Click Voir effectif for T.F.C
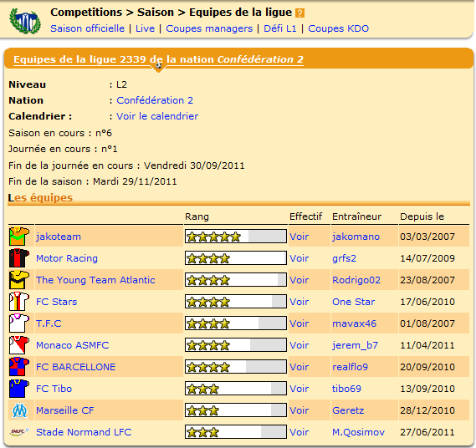 pos(299,323)
